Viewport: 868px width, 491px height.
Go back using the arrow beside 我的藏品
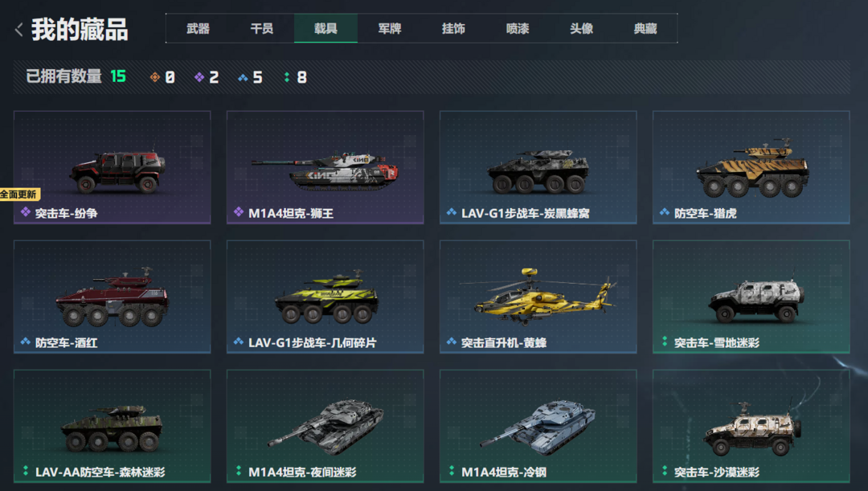pos(18,30)
